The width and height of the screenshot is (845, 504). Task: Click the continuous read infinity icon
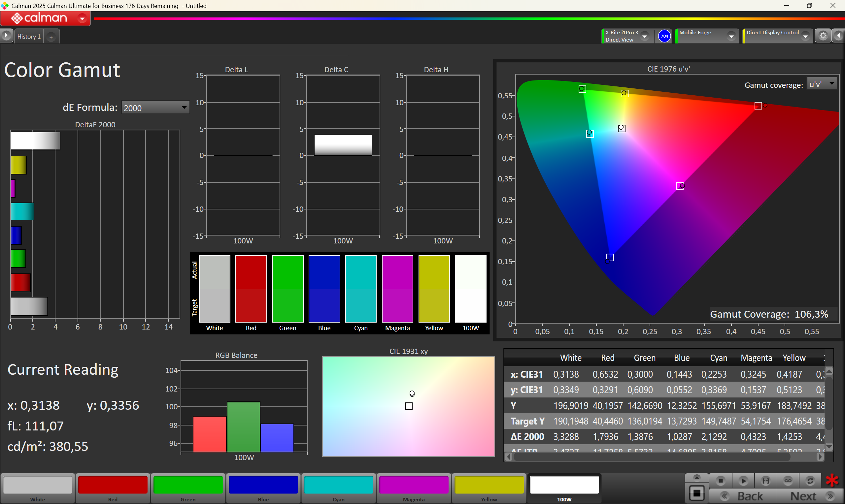[788, 481]
